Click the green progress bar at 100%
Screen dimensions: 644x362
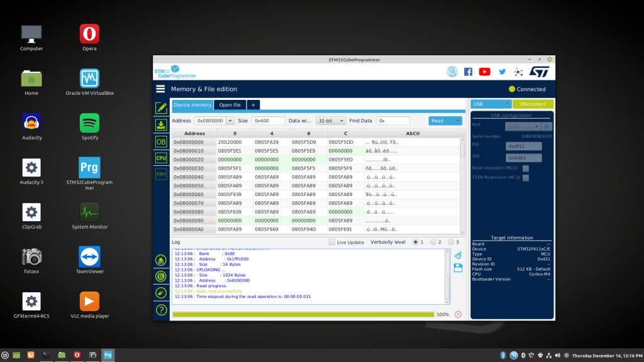[303, 314]
